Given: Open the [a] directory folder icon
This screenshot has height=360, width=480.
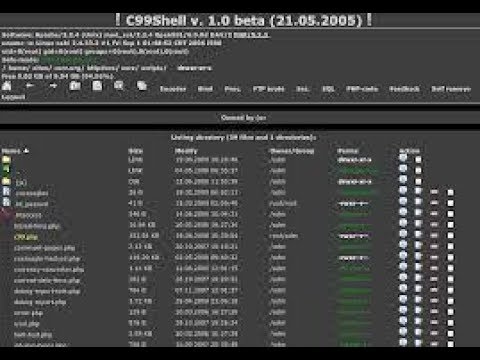Looking at the screenshot, I should [6, 181].
